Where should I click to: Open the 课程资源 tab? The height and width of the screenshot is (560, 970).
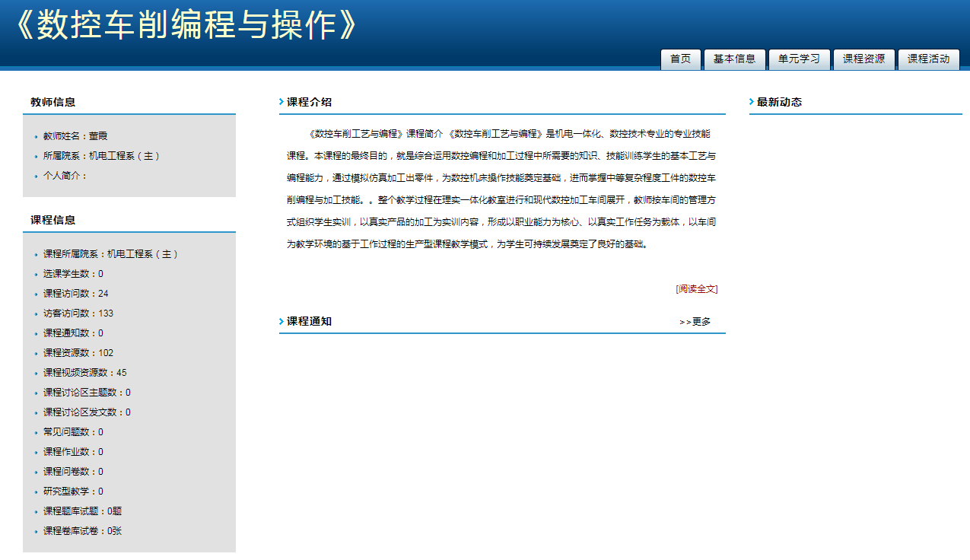(x=863, y=59)
